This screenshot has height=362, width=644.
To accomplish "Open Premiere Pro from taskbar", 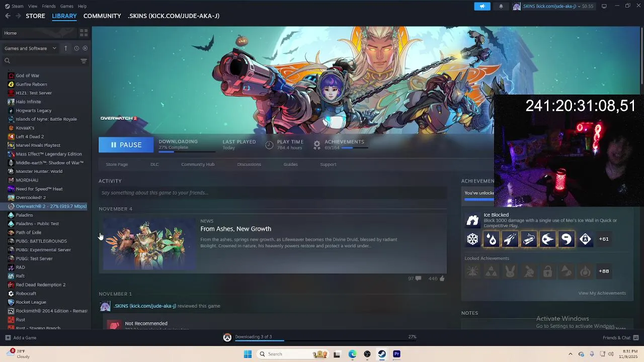I will (396, 354).
